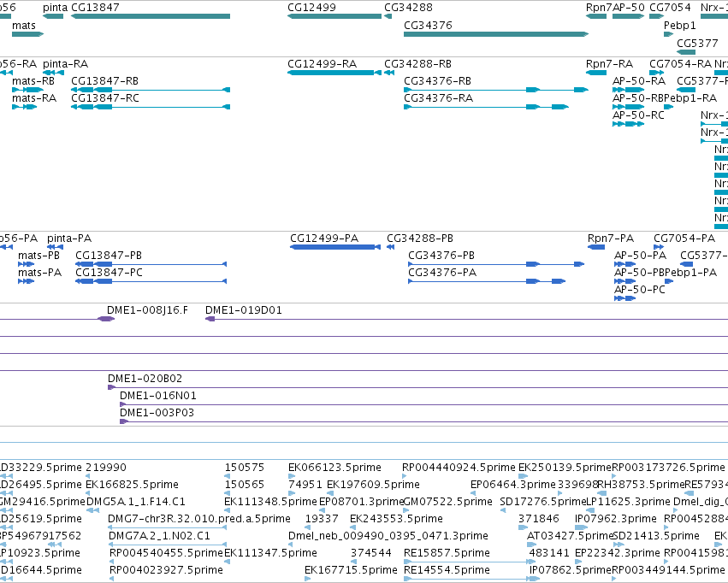The image size is (728, 583).
Task: Select BAC clone DME1-008J16.F
Action: [106, 319]
